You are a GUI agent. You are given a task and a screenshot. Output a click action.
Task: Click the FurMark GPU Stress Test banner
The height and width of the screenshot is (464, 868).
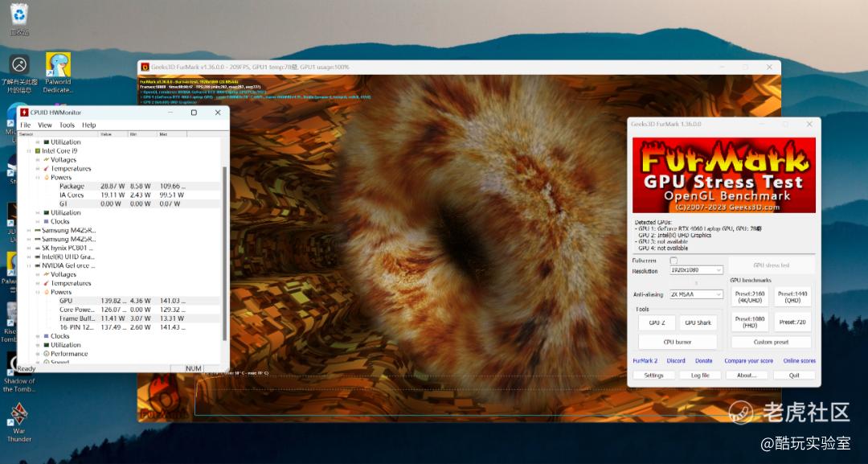click(x=723, y=175)
